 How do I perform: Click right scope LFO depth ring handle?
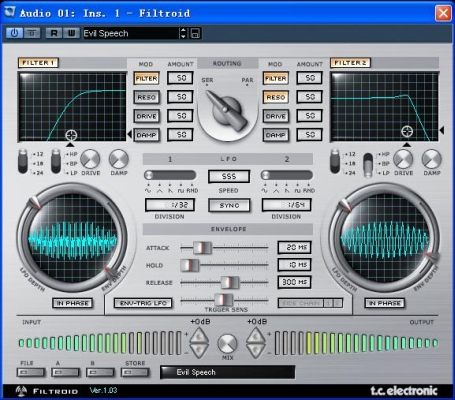coord(344,204)
